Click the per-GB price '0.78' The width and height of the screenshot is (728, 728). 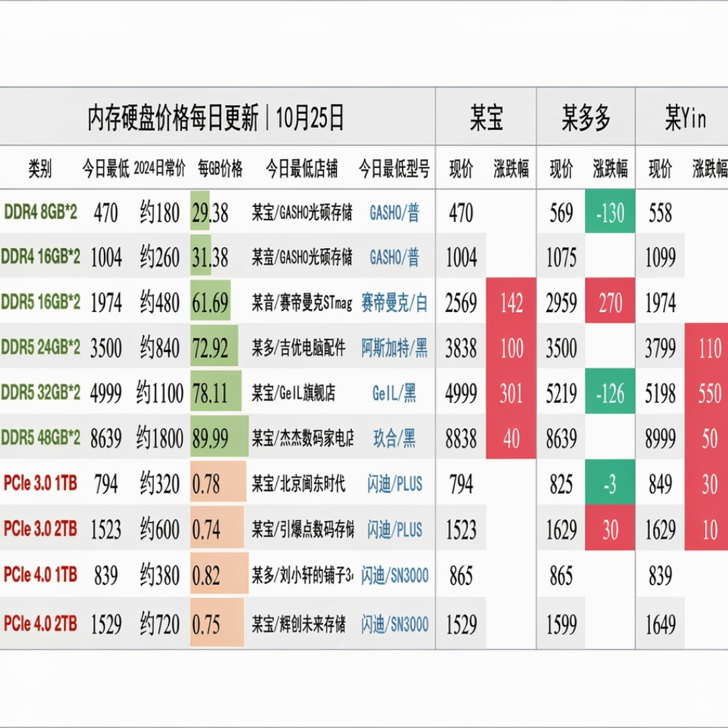click(206, 484)
